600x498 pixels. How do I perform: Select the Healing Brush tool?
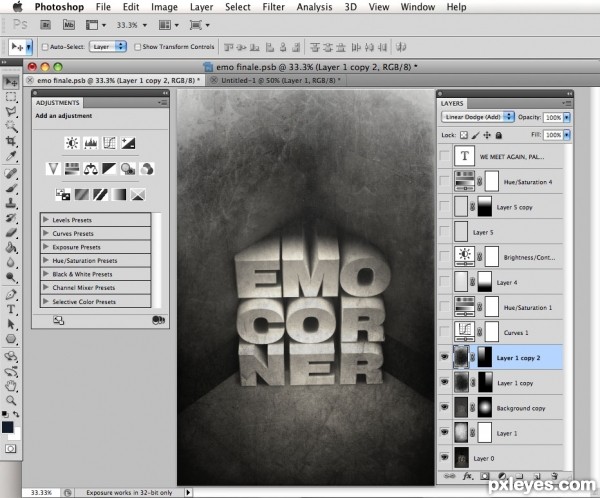click(11, 173)
